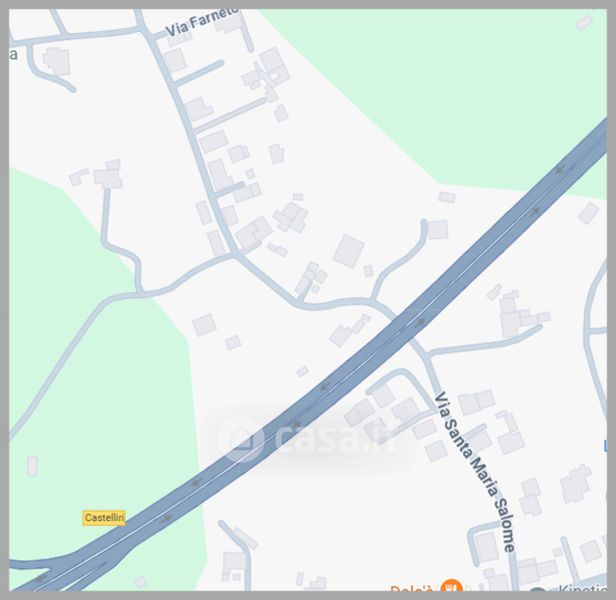Click the lone building inside the left green area

tap(32, 466)
